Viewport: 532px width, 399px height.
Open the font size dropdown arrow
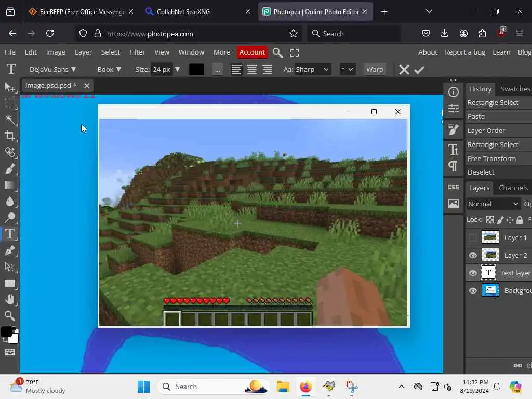tap(177, 69)
